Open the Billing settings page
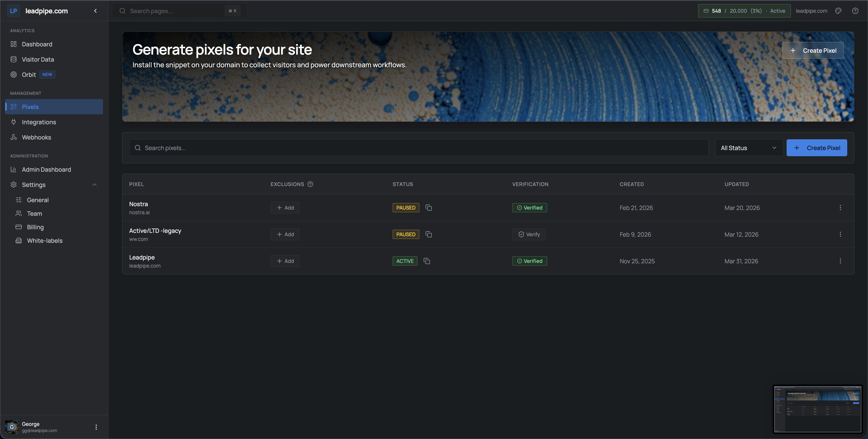 pos(35,227)
